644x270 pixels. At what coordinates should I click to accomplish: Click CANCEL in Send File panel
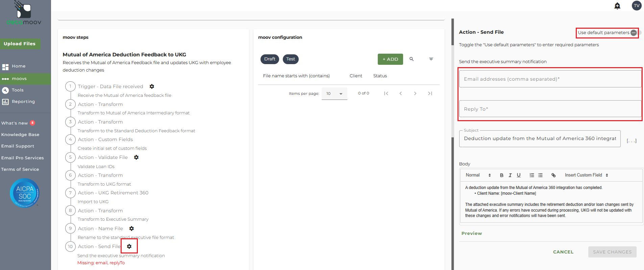coord(563,252)
